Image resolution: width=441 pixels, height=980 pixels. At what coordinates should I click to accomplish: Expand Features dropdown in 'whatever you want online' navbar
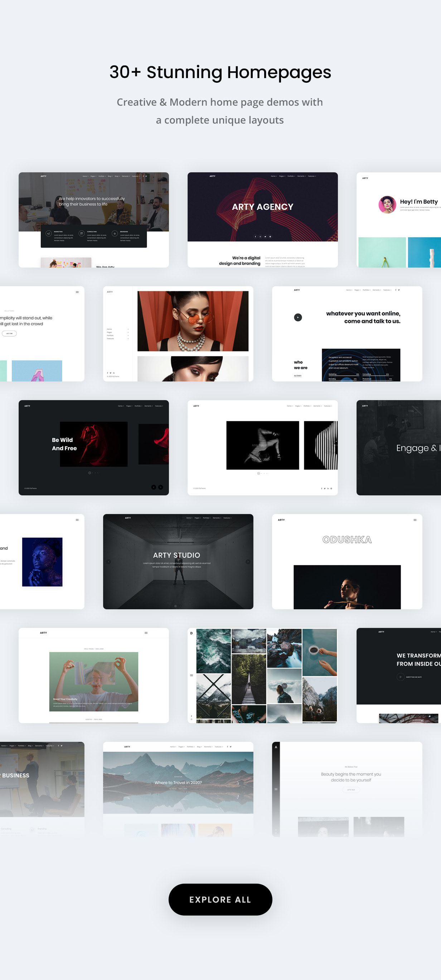coord(387,290)
